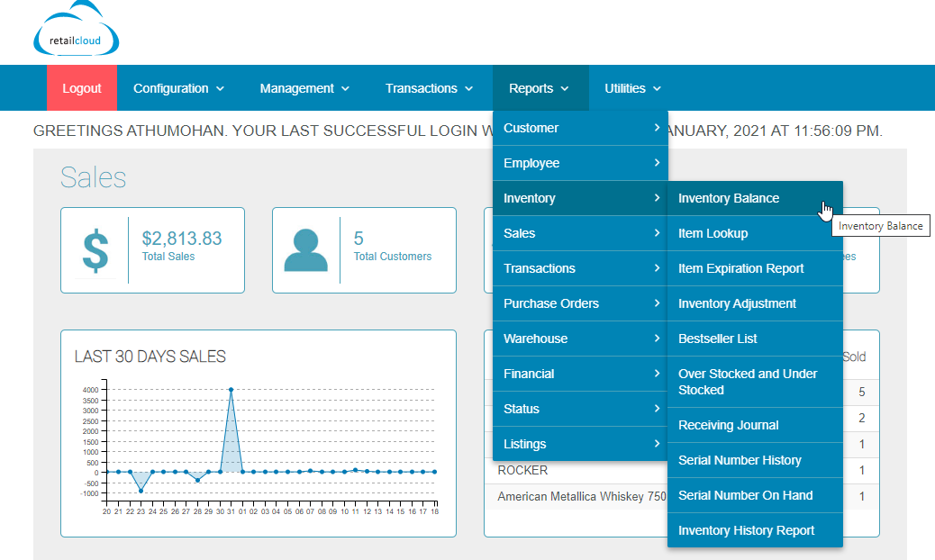935x560 pixels.
Task: Click the Total Customers person icon
Action: pyautogui.click(x=306, y=250)
